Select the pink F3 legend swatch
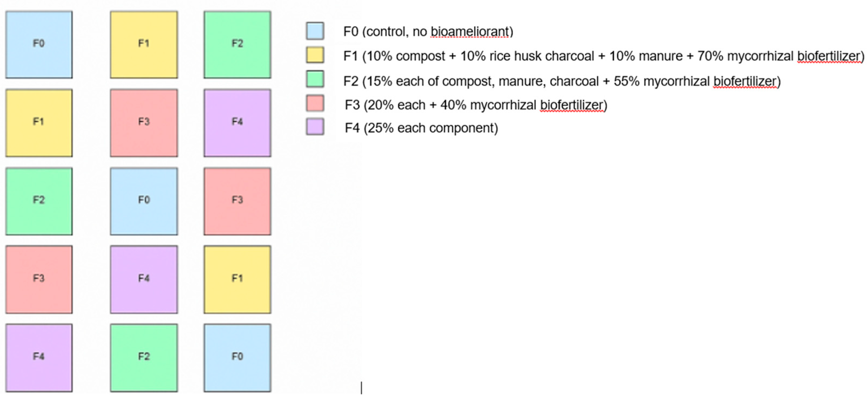The height and width of the screenshot is (397, 868). point(315,103)
